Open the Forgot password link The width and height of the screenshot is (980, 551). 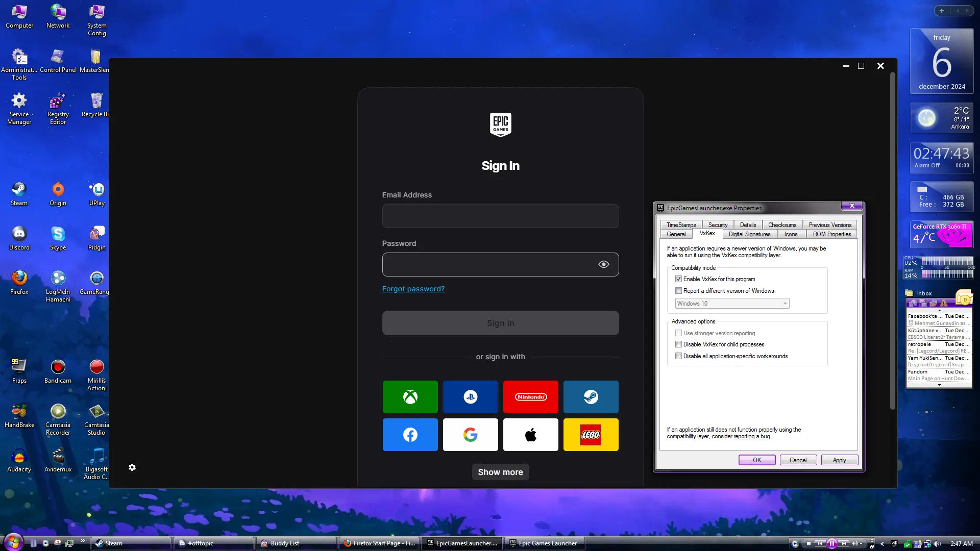click(x=413, y=289)
